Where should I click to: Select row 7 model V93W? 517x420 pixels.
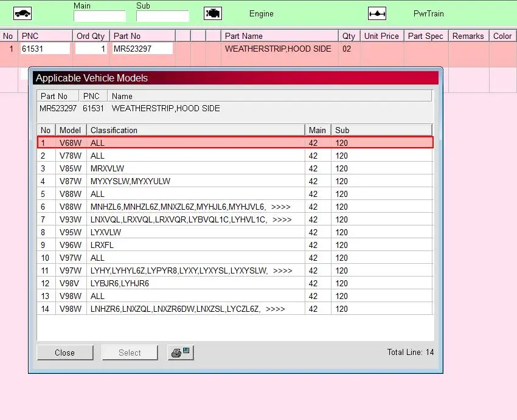tap(235, 219)
